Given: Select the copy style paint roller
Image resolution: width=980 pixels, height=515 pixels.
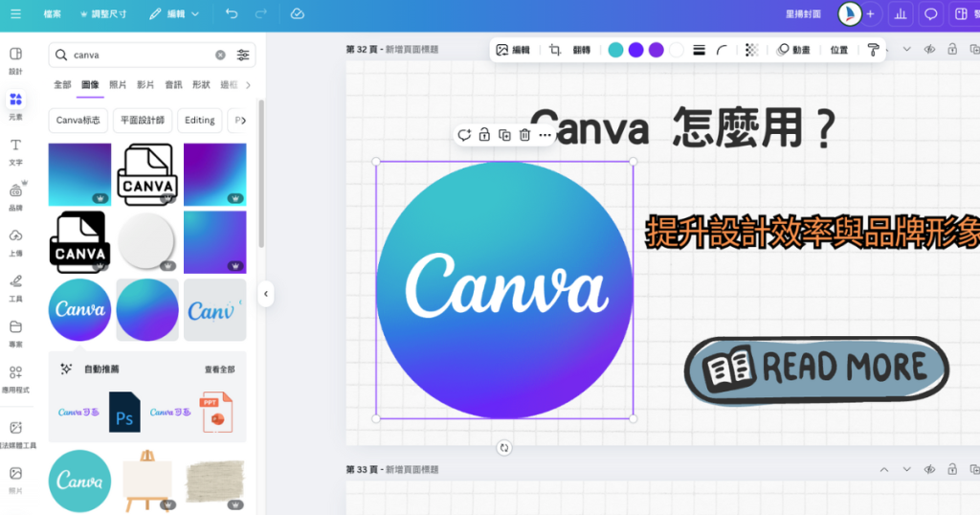Looking at the screenshot, I should click(873, 50).
